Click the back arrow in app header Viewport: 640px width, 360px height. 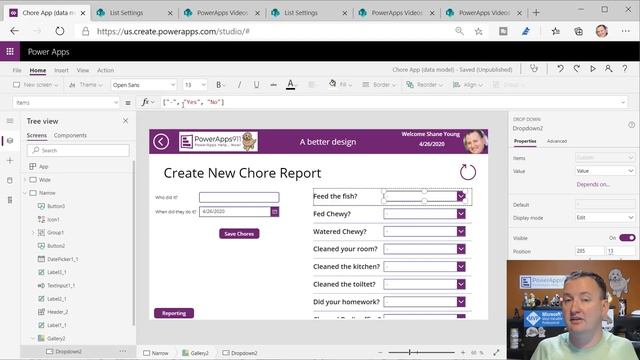click(x=161, y=142)
